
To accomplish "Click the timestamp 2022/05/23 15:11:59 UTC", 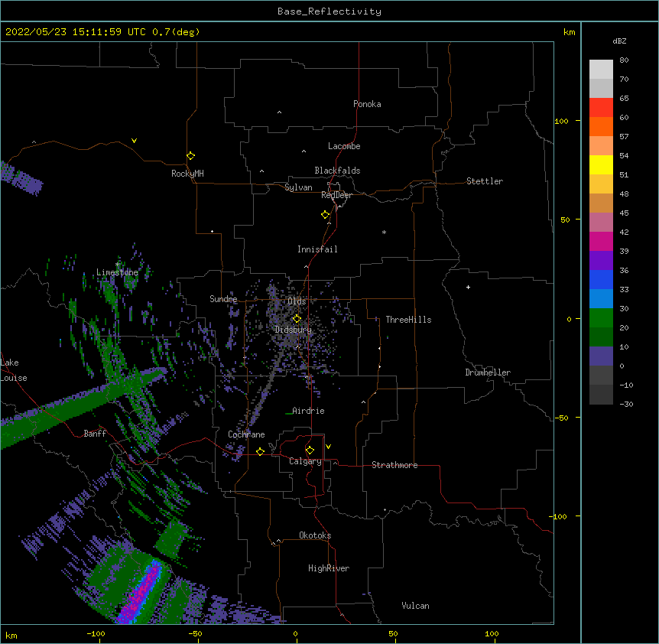I will point(75,32).
